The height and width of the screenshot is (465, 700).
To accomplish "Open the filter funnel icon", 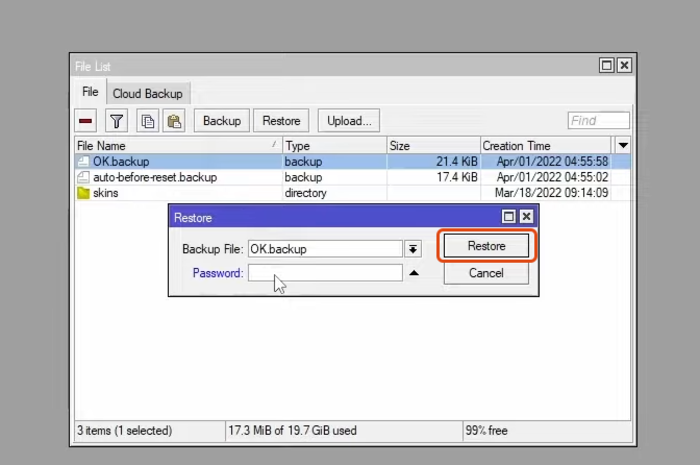I will [x=117, y=121].
